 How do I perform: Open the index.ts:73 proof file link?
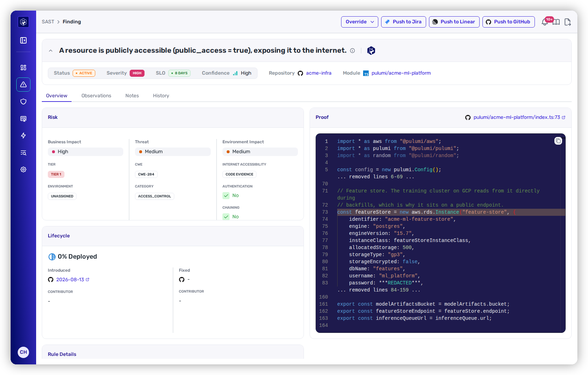point(519,117)
